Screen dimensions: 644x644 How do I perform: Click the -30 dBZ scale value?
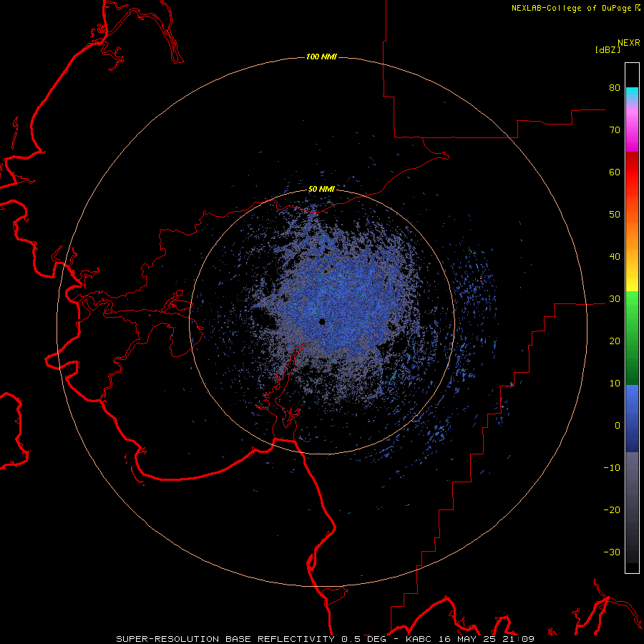pyautogui.click(x=612, y=552)
